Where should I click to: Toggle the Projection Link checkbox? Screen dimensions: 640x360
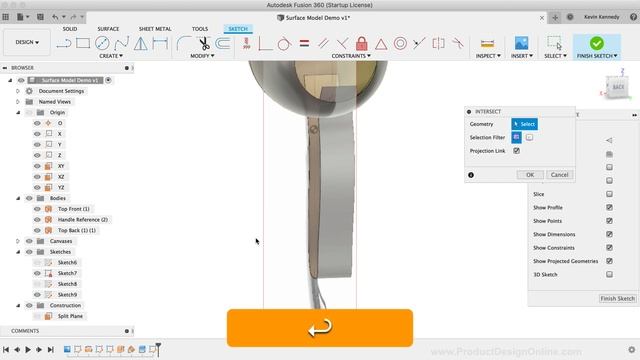click(x=516, y=151)
